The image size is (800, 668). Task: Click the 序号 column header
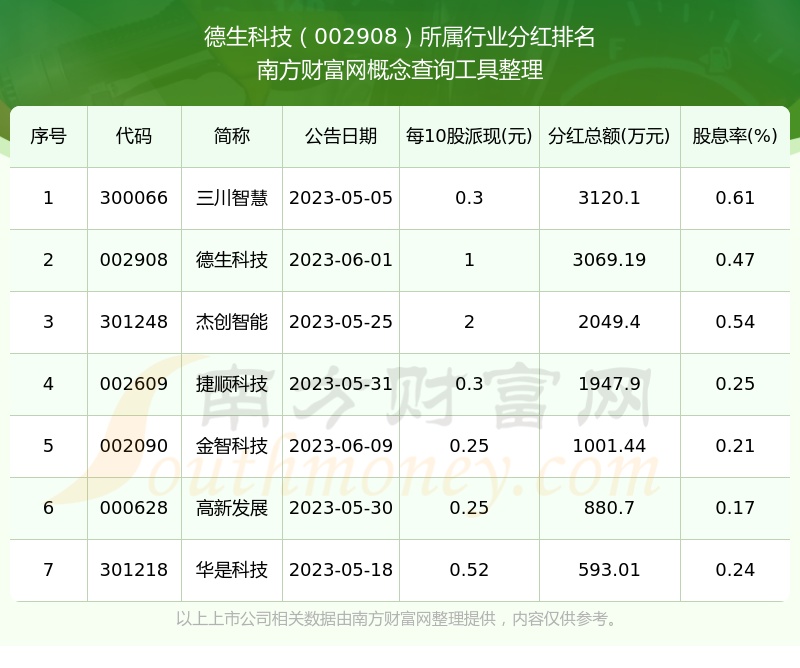48,136
